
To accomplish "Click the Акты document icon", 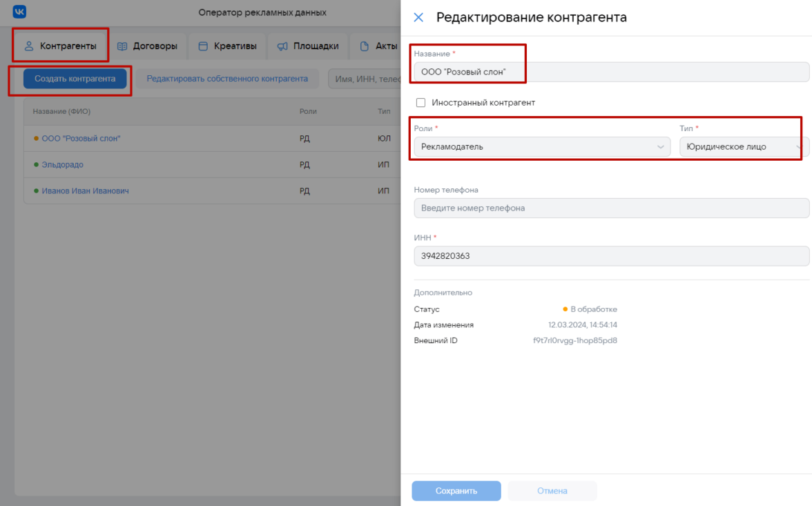I will click(x=364, y=47).
